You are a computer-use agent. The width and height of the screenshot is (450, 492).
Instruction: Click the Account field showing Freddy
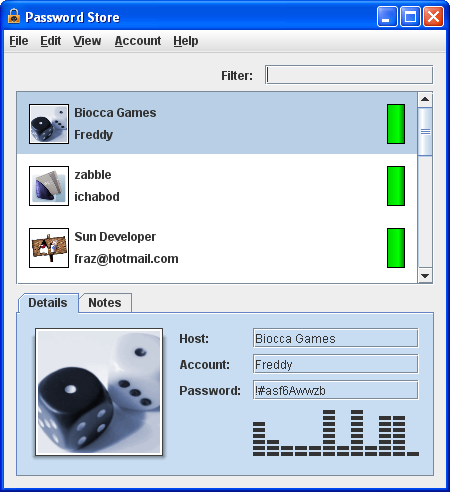point(336,364)
